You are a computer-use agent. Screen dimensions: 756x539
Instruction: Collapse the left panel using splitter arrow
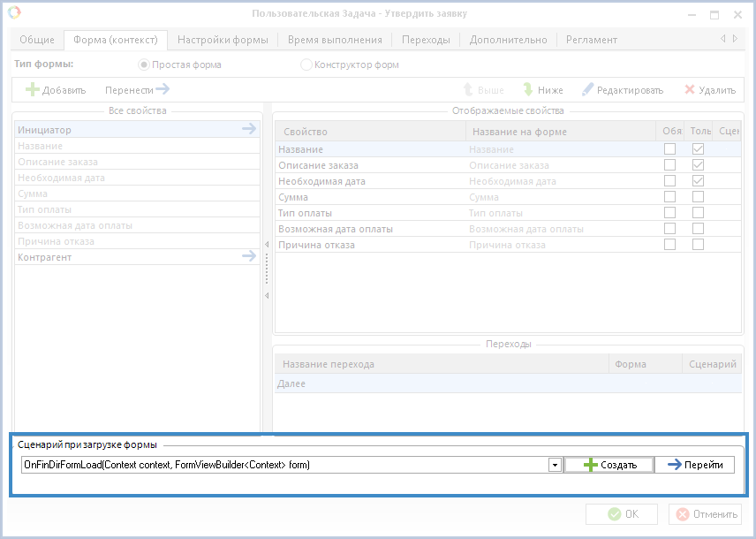click(267, 295)
